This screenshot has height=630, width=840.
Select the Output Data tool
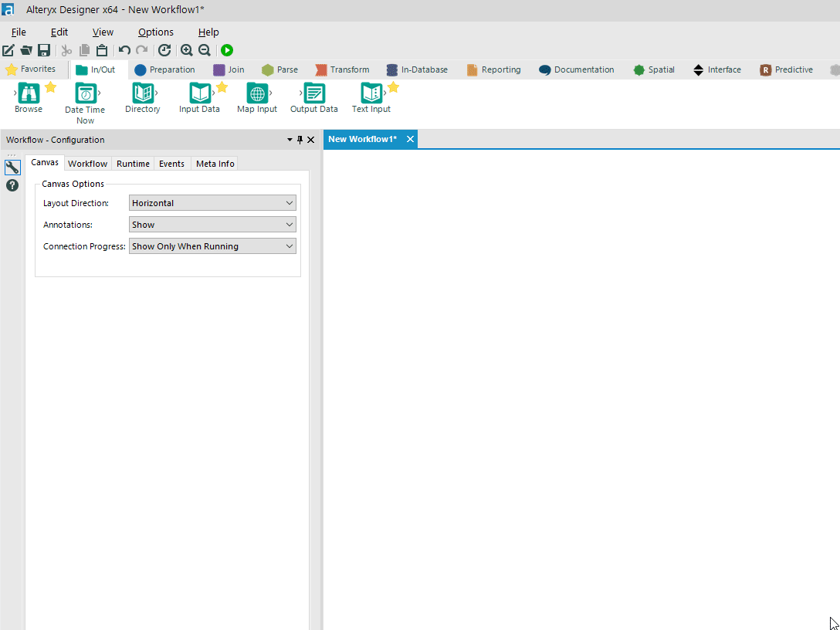tap(314, 98)
